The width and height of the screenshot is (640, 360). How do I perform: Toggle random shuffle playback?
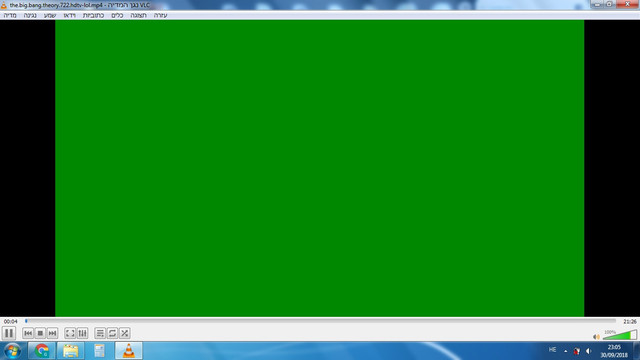124,333
